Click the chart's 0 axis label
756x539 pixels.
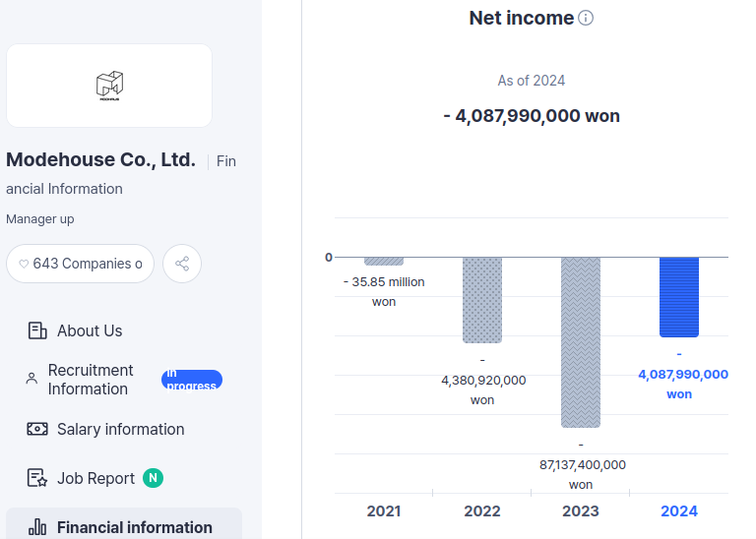[329, 258]
